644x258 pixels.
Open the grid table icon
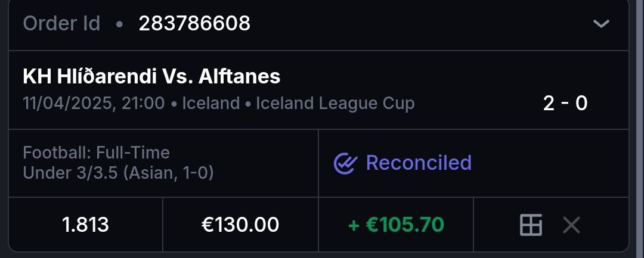(531, 225)
